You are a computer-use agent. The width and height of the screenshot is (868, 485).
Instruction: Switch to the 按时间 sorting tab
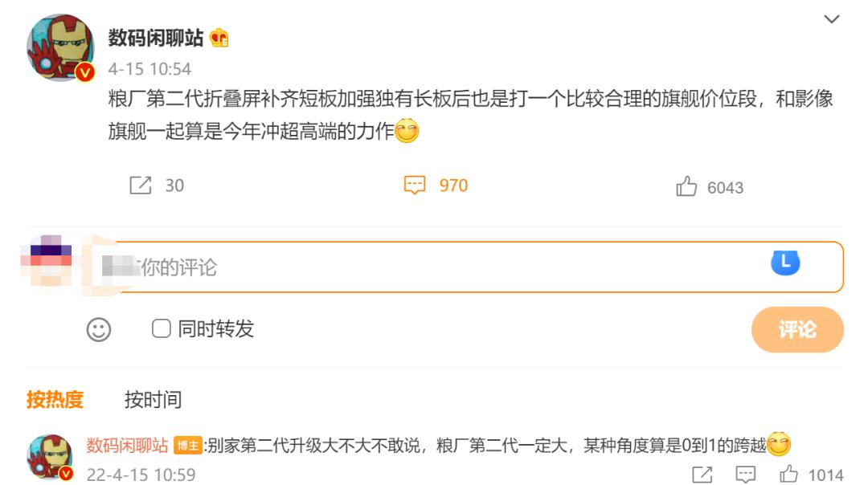[153, 399]
